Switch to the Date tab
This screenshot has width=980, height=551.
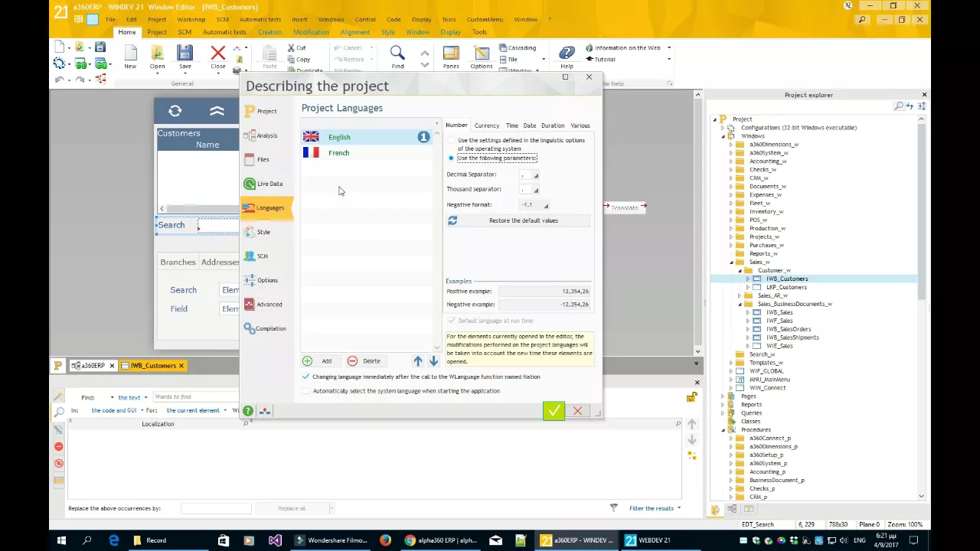click(529, 126)
